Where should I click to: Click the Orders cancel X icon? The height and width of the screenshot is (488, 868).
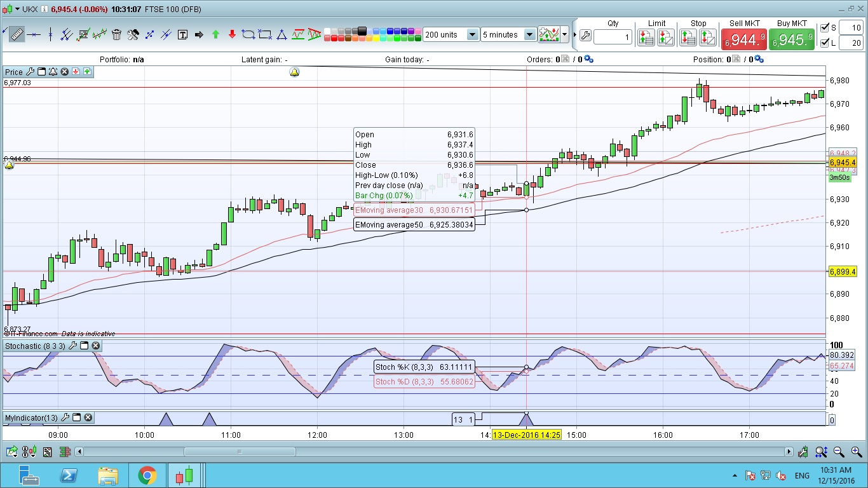tap(566, 59)
